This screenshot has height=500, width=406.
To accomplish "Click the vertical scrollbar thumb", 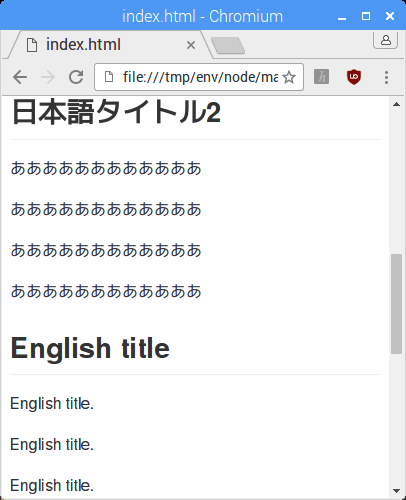I will coord(396,304).
